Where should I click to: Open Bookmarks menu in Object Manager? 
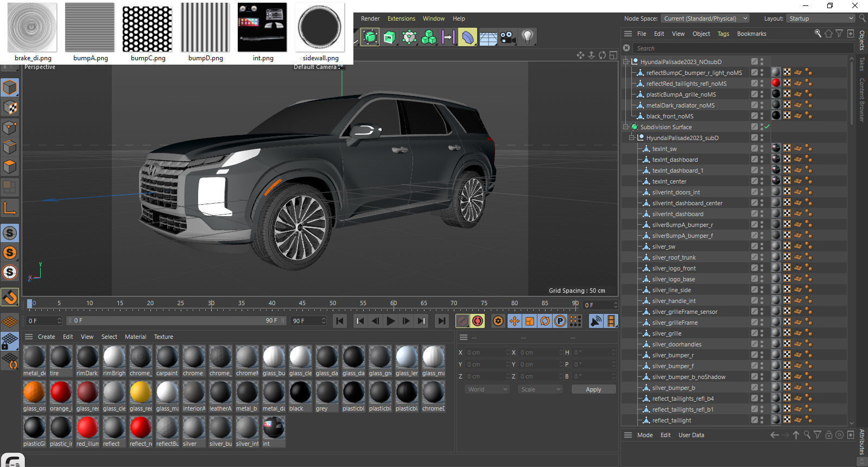pos(751,34)
